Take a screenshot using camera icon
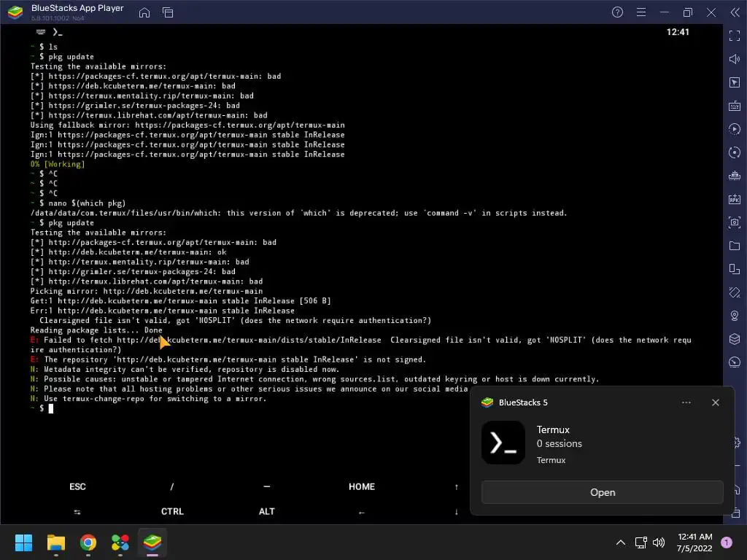This screenshot has height=560, width=747. pyautogui.click(x=735, y=222)
